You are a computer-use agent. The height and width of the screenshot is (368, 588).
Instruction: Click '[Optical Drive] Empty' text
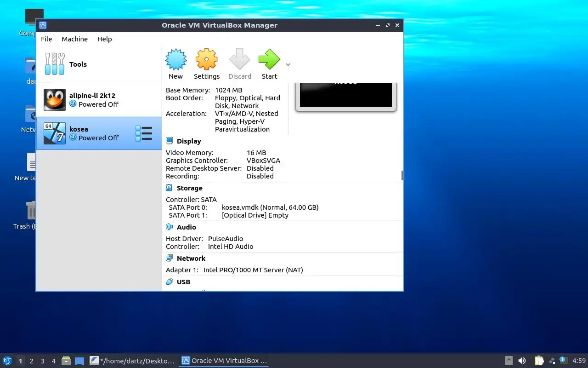255,215
